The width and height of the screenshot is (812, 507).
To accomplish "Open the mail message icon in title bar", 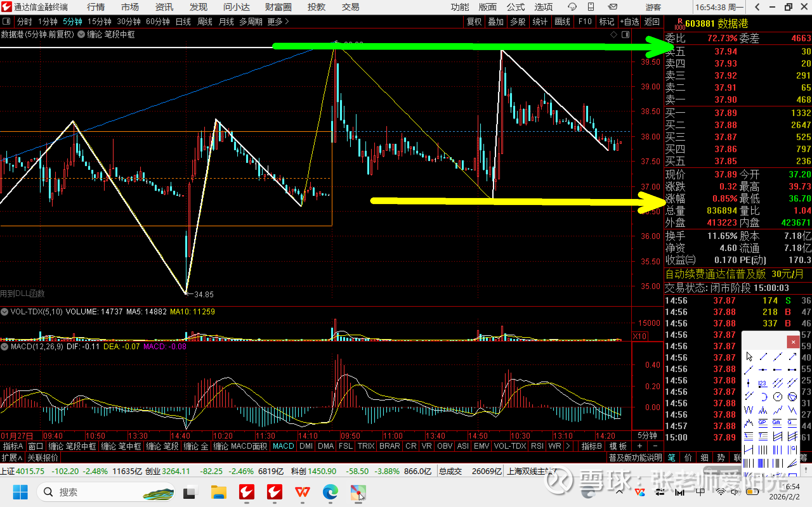I will tap(613, 7).
